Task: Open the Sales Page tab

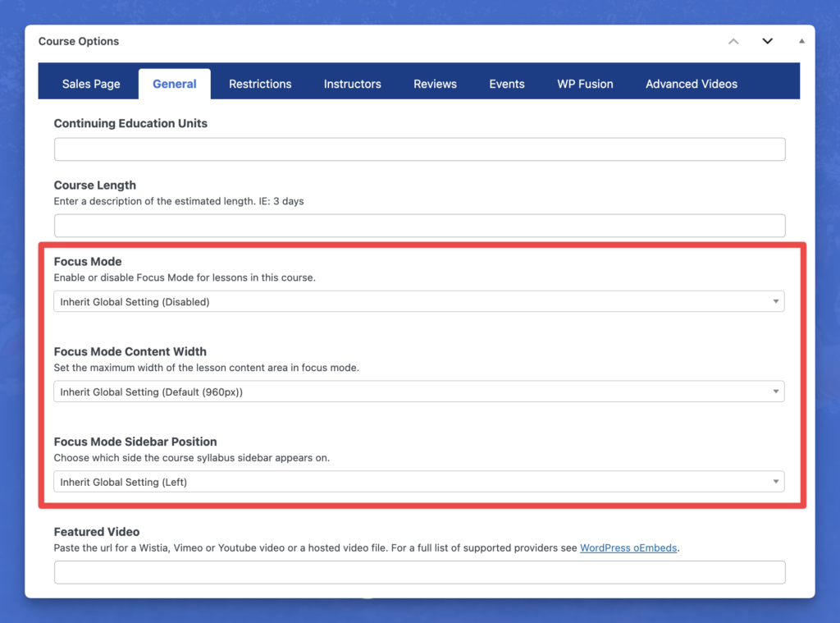Action: [x=91, y=84]
